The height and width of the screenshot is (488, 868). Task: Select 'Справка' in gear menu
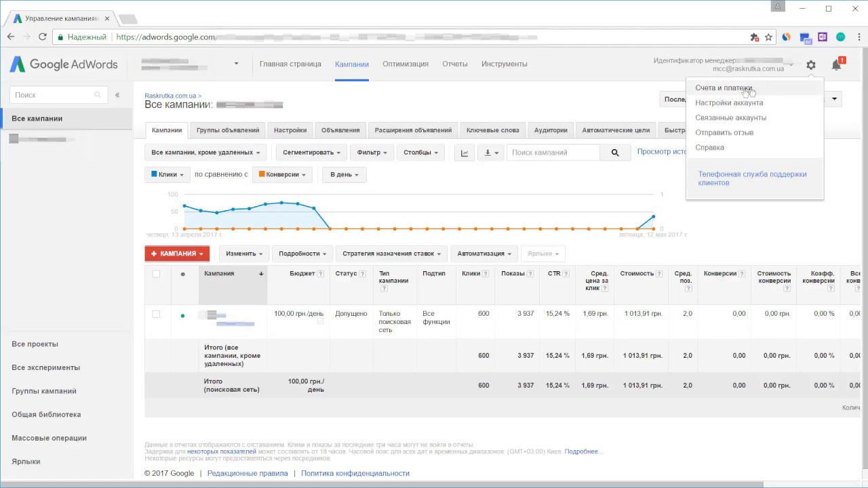(x=709, y=148)
